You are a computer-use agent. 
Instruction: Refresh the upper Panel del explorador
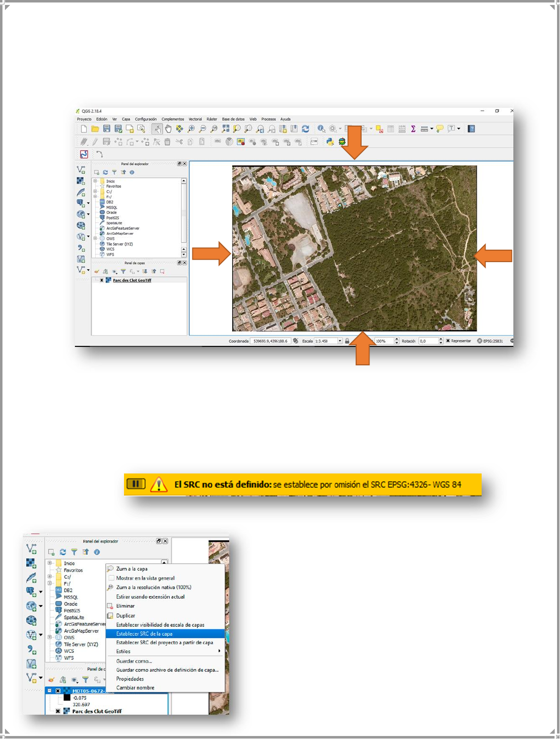tap(105, 172)
